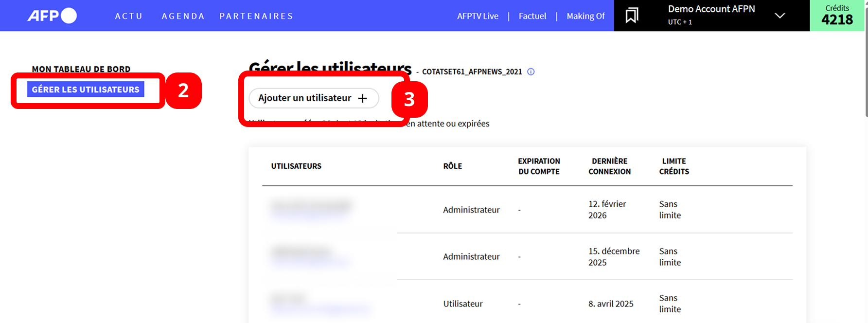Go to the PARTENAIRES section
Viewport: 868px width, 323px height.
tap(256, 16)
